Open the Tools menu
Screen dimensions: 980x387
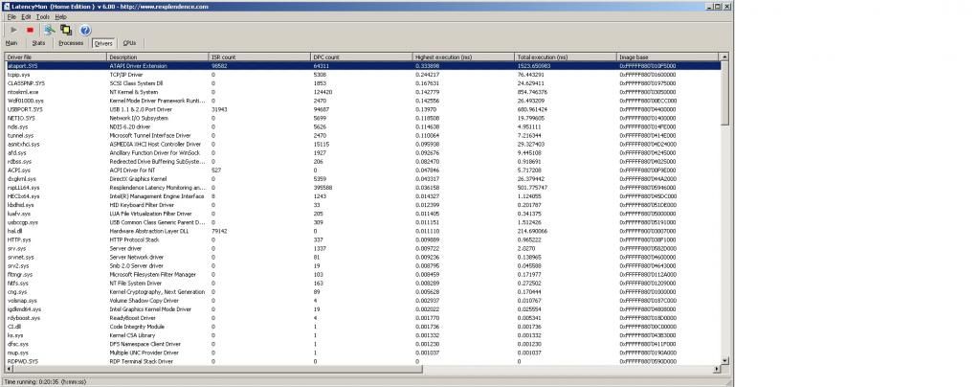pos(43,17)
